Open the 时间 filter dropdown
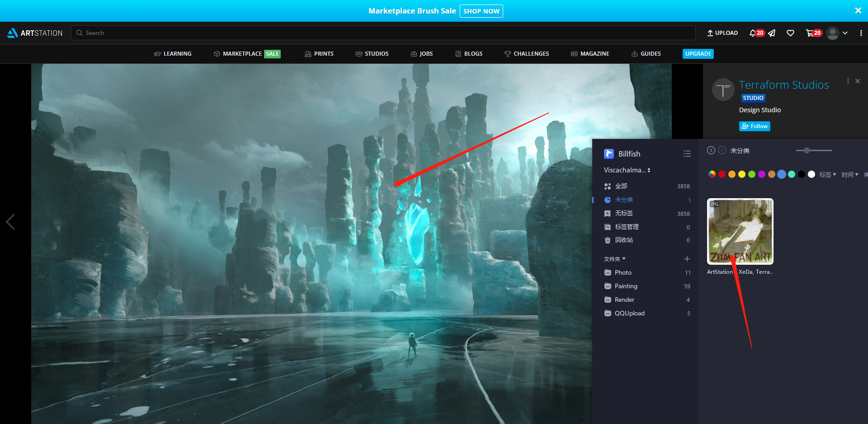Viewport: 868px width, 424px height. tap(850, 175)
